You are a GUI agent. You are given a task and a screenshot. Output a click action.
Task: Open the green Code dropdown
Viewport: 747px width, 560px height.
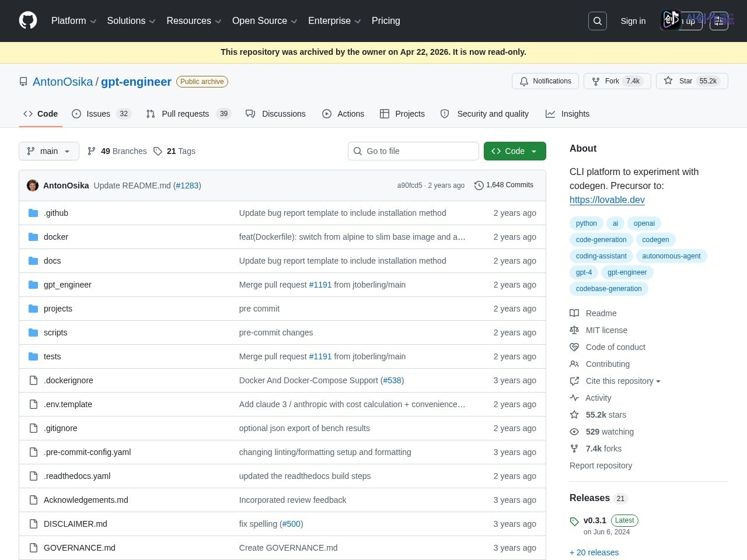pyautogui.click(x=515, y=151)
